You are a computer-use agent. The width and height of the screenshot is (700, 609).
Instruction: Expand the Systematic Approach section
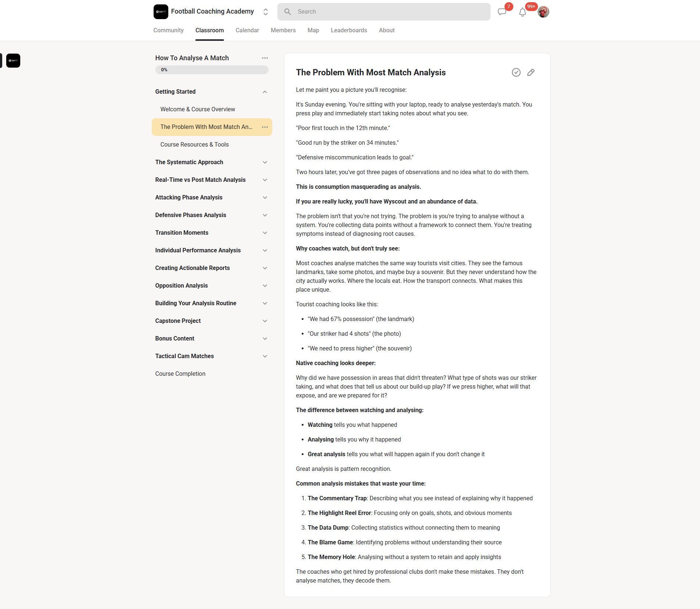pos(265,162)
